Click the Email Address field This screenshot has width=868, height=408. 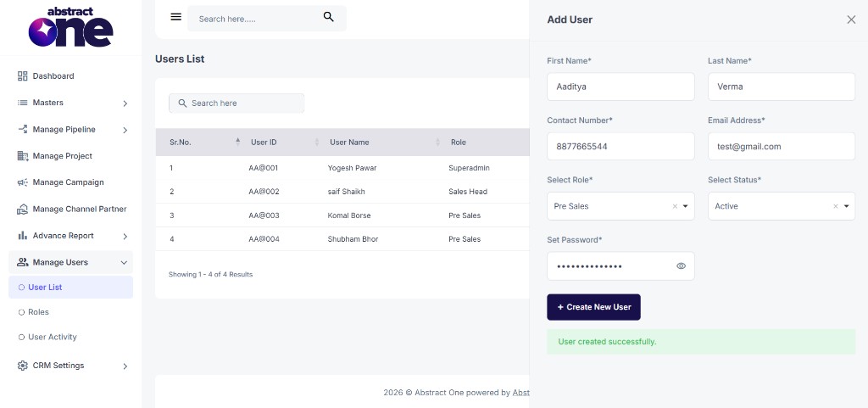point(782,146)
